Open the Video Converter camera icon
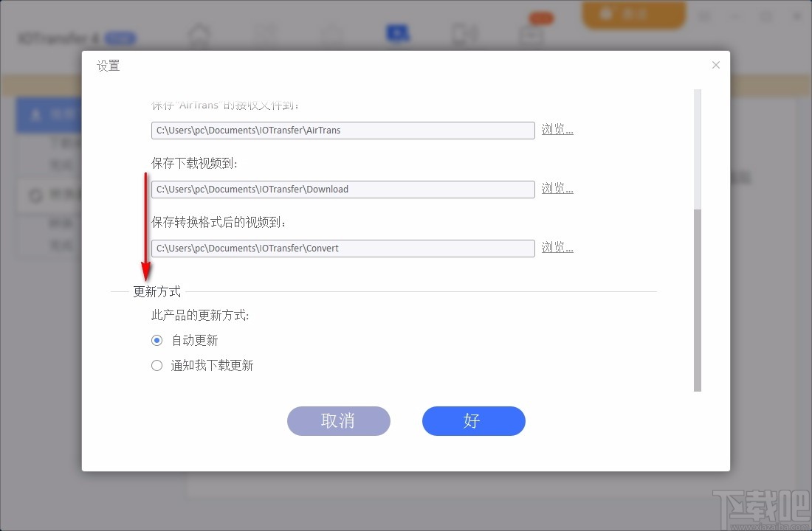Screen dimensions: 812x531 pos(464,33)
